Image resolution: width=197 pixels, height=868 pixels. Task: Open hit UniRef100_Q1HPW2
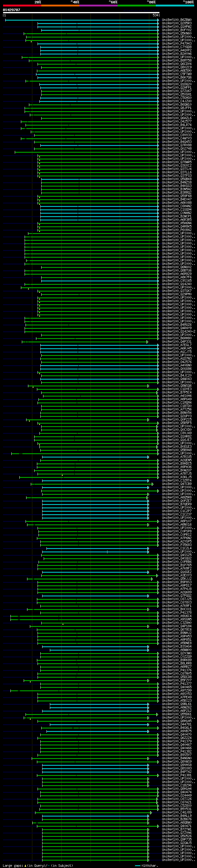tap(177, 27)
